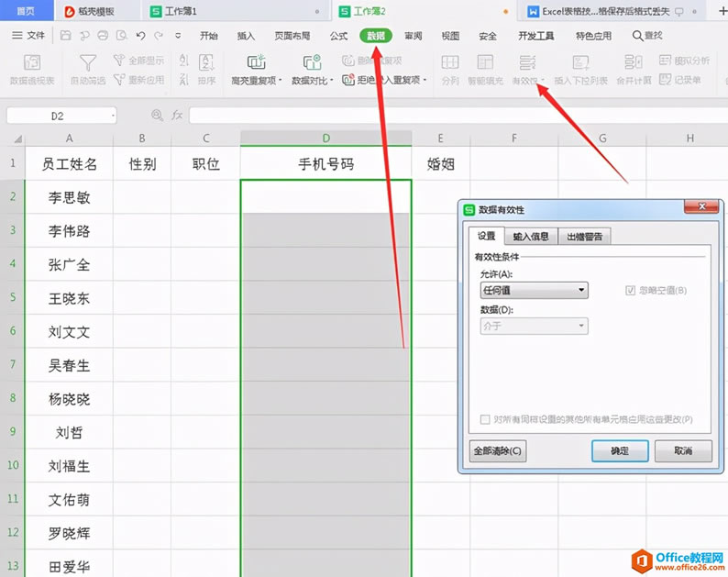Open the 允许 dropdown showing 任何值
The height and width of the screenshot is (577, 728).
click(534, 291)
